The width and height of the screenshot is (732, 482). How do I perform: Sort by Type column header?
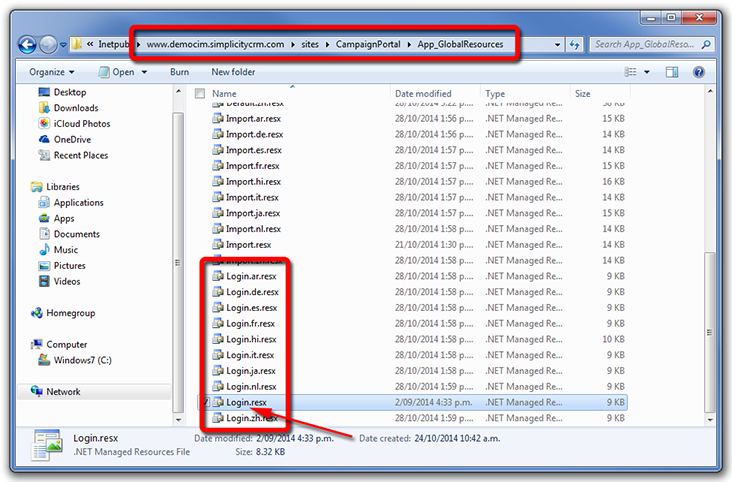point(495,93)
